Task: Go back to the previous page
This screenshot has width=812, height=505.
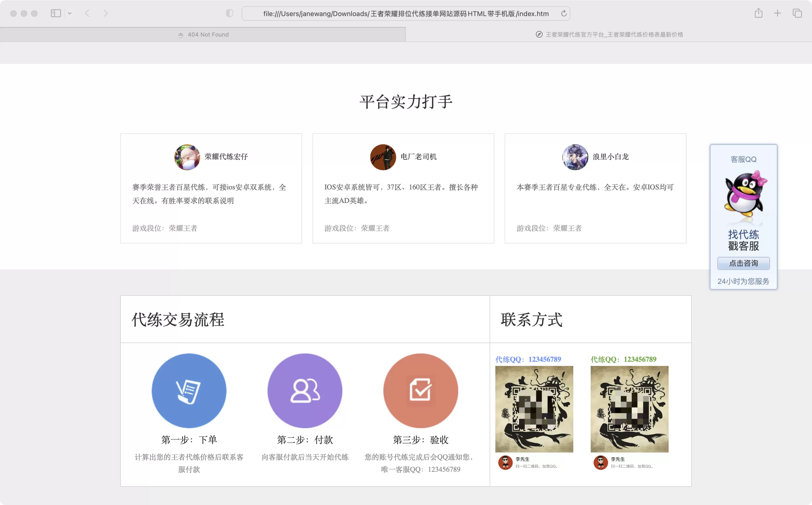Action: point(87,13)
